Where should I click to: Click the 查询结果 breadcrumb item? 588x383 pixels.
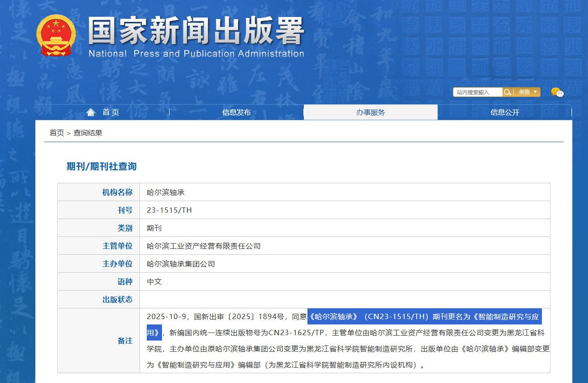(88, 133)
